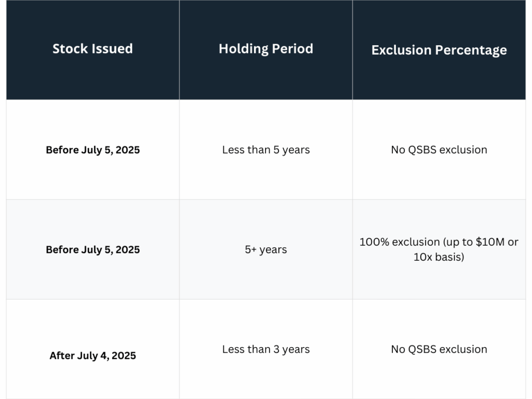Click the 100% exclusion cell's first text line
This screenshot has width=532, height=399.
tap(439, 242)
